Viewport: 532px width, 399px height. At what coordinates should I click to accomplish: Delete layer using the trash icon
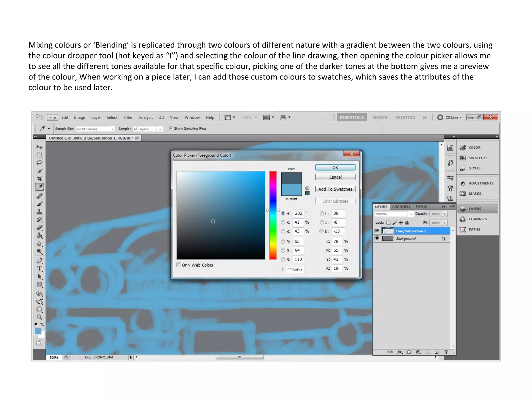446,352
